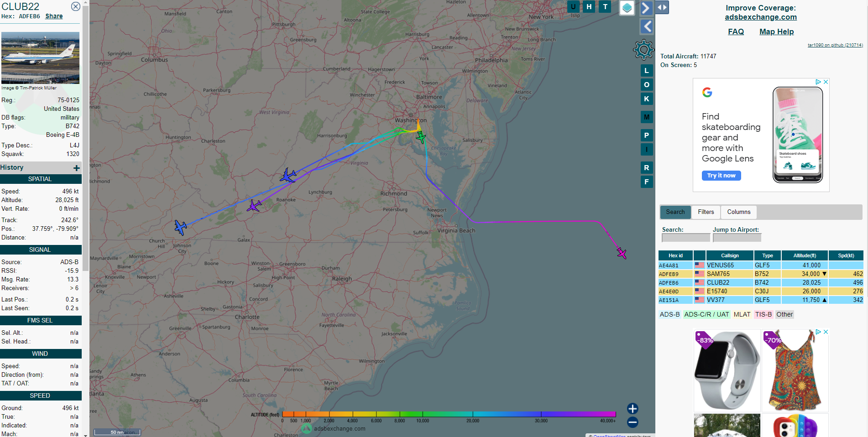
Task: Click the TIS-B legend label
Action: pos(763,314)
